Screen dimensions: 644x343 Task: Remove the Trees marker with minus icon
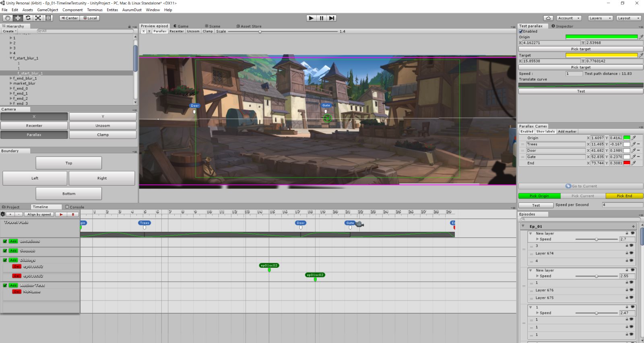click(639, 144)
